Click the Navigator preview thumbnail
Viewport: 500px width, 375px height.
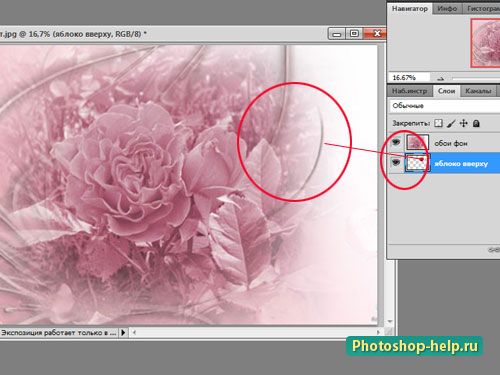(485, 43)
